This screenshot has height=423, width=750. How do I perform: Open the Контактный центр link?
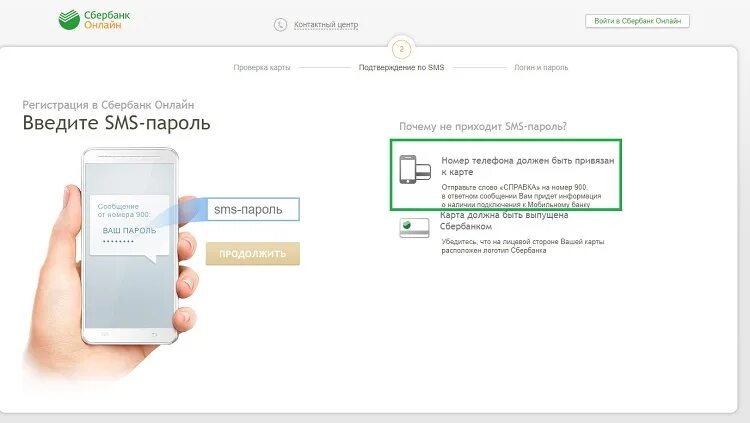(x=326, y=24)
